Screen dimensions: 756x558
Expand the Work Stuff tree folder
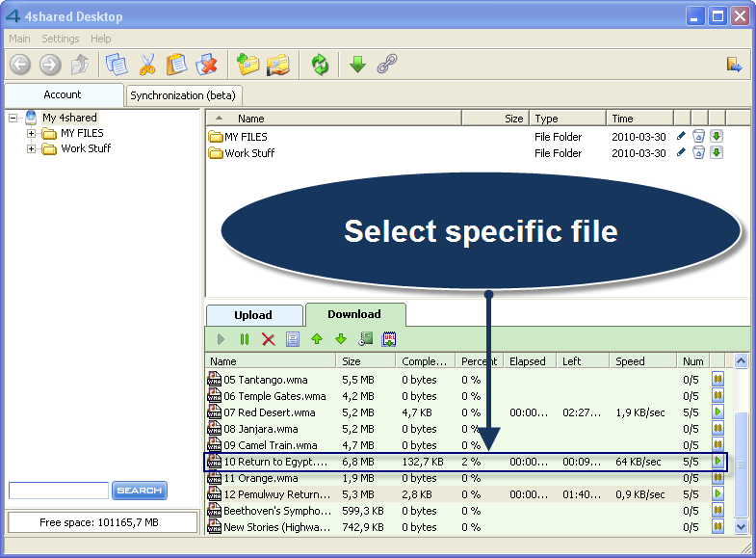pos(32,149)
